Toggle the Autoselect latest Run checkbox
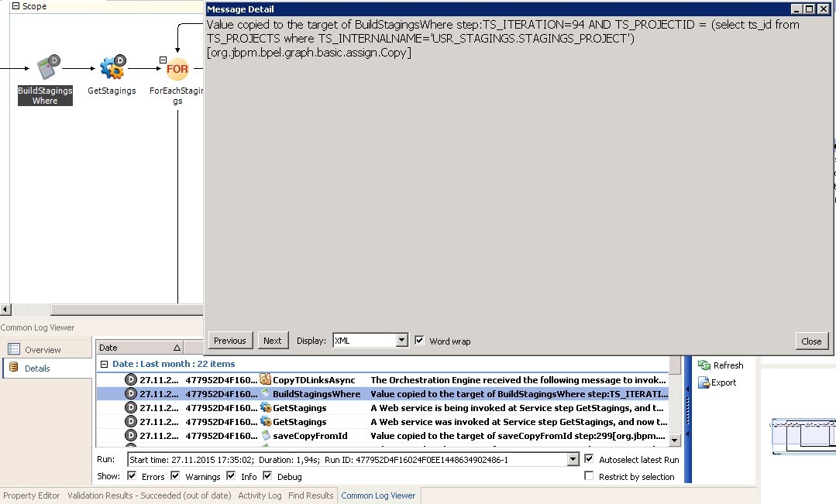 click(589, 459)
